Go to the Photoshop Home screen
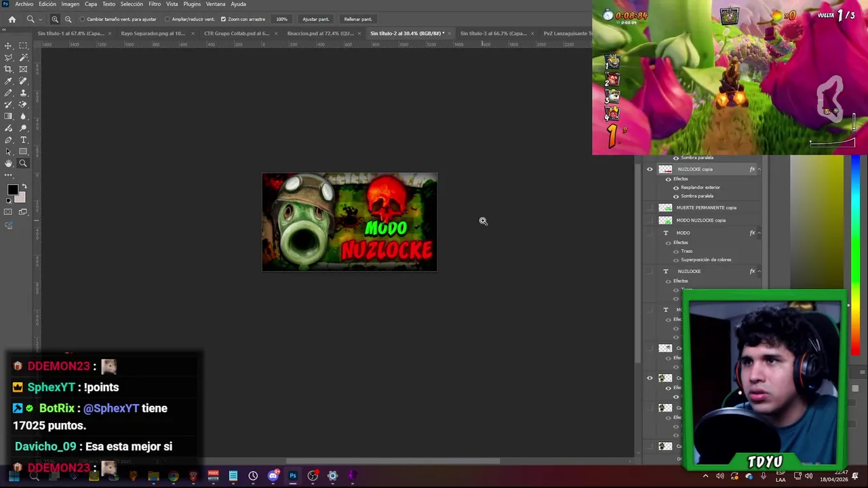Image resolution: width=868 pixels, height=488 pixels. coord(12,19)
